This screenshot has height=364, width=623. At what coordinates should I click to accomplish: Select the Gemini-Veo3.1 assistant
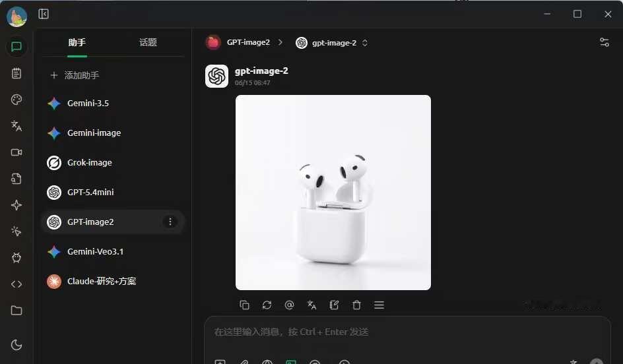pos(113,251)
